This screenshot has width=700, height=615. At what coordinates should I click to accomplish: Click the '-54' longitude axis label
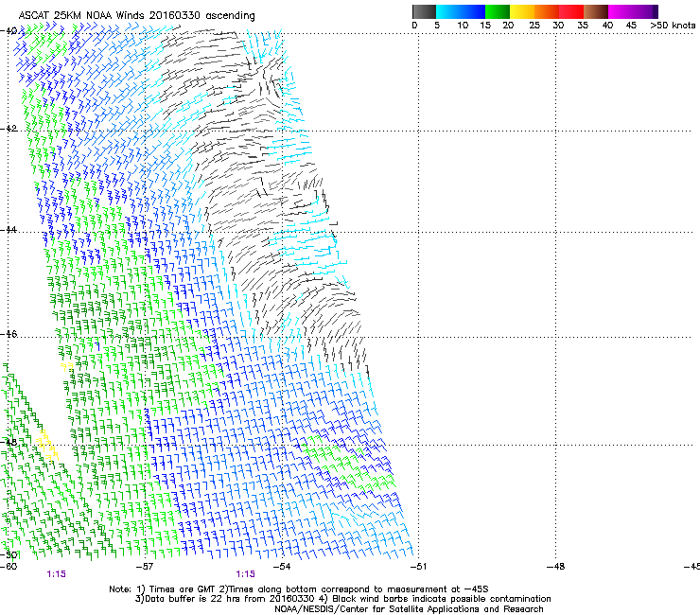pyautogui.click(x=282, y=567)
